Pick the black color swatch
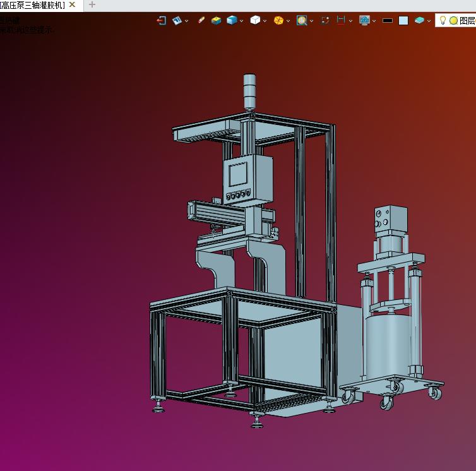This screenshot has width=476, height=471. pyautogui.click(x=388, y=20)
